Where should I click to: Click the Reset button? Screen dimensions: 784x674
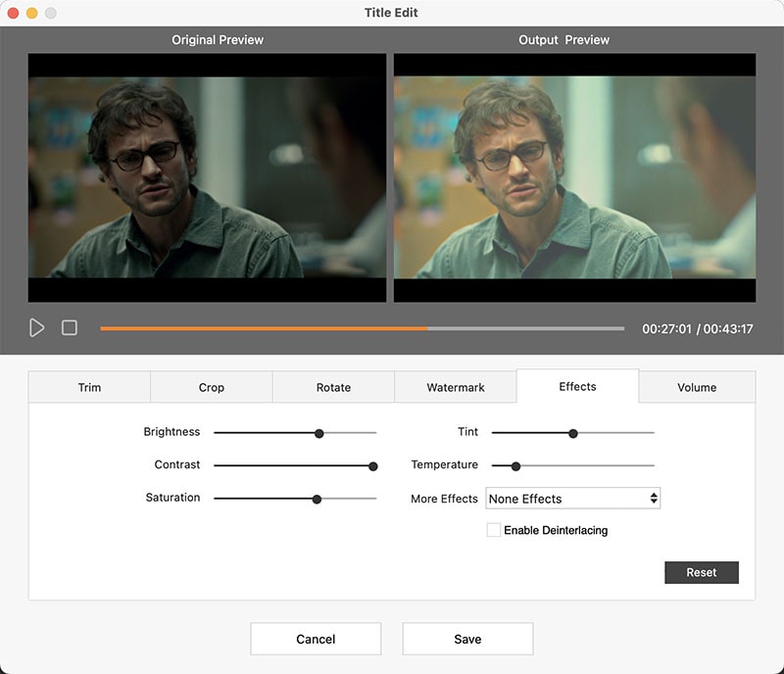[x=702, y=572]
